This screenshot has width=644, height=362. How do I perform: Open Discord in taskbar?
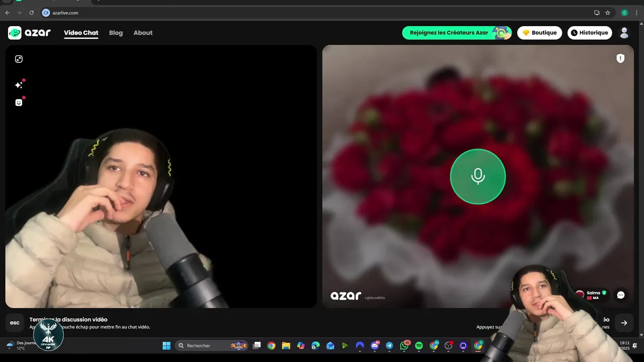[375, 345]
